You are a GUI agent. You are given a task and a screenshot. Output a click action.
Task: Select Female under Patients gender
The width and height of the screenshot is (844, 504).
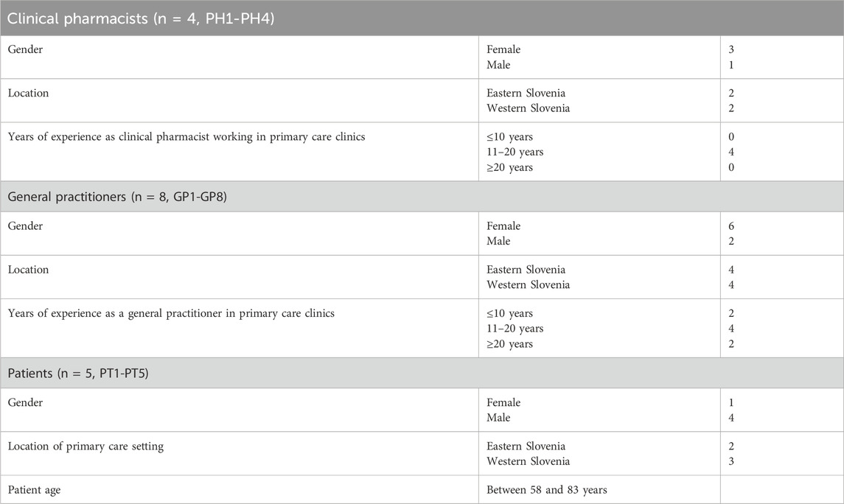point(503,402)
